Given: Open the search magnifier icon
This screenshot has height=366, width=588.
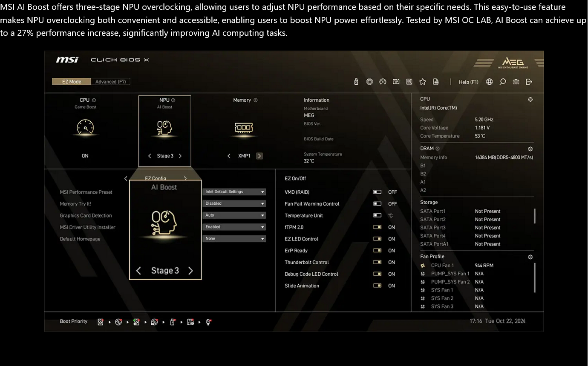Looking at the screenshot, I should (x=502, y=82).
